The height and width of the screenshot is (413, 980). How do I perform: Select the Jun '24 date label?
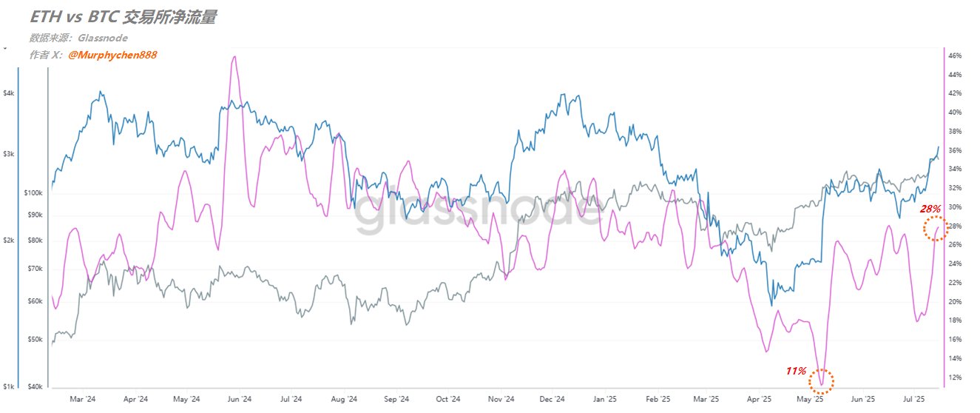(x=238, y=398)
